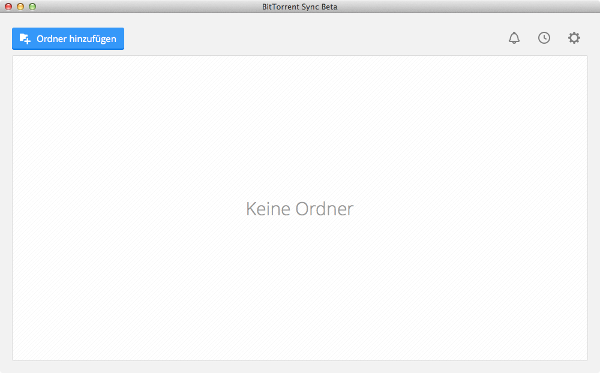Click the hinzufügen label text
The image size is (600, 373).
click(x=93, y=39)
